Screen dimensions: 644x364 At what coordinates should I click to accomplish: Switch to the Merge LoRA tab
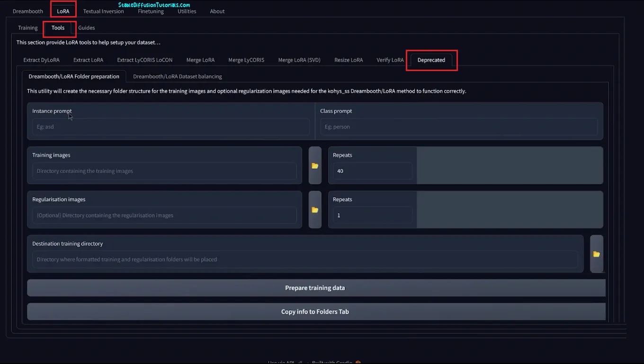click(x=200, y=60)
